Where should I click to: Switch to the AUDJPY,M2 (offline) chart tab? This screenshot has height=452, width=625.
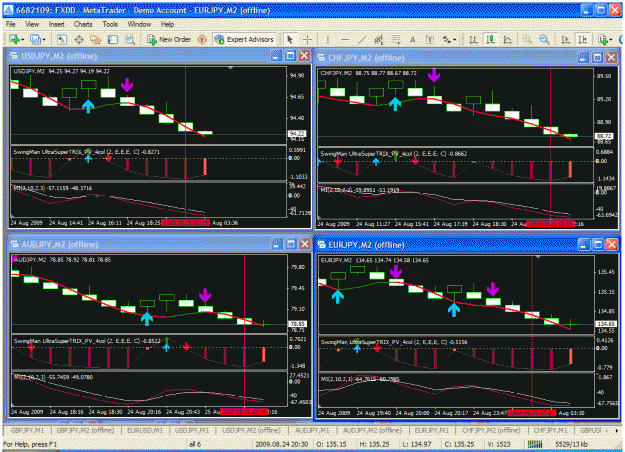(372, 430)
